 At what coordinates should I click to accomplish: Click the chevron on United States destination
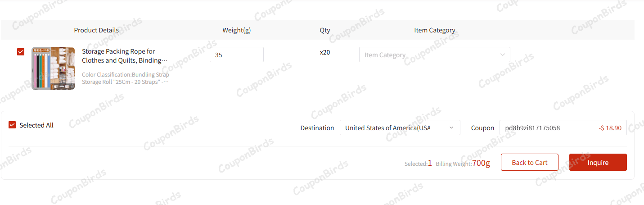[451, 128]
